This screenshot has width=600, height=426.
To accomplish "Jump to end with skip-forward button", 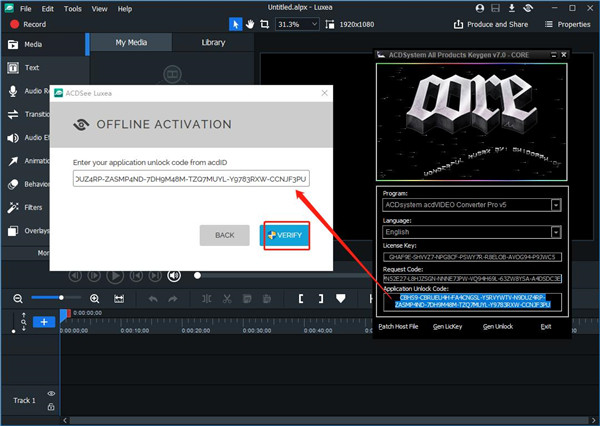I will pos(155,276).
